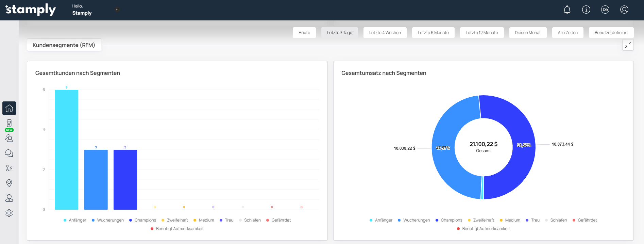644x244 pixels.
Task: Open the settings gear in the sidebar
Action: point(9,213)
